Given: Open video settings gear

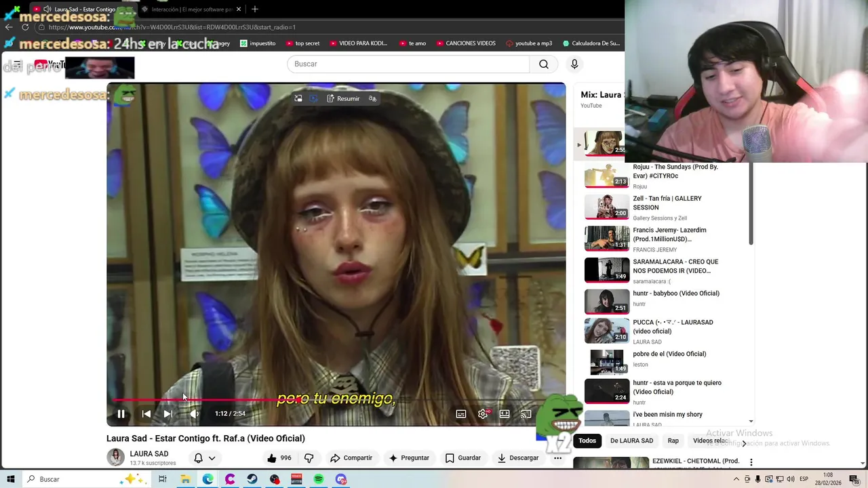Looking at the screenshot, I should pos(483,413).
